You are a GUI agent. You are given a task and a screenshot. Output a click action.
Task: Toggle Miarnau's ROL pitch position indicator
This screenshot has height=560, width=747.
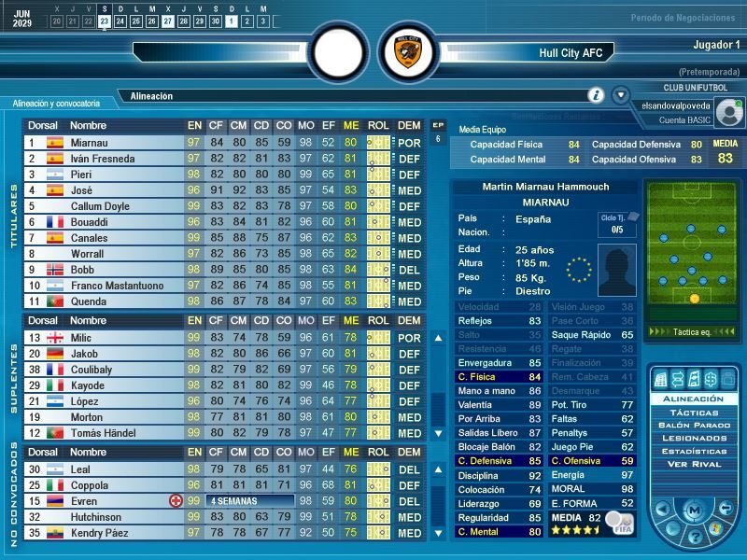(x=377, y=143)
